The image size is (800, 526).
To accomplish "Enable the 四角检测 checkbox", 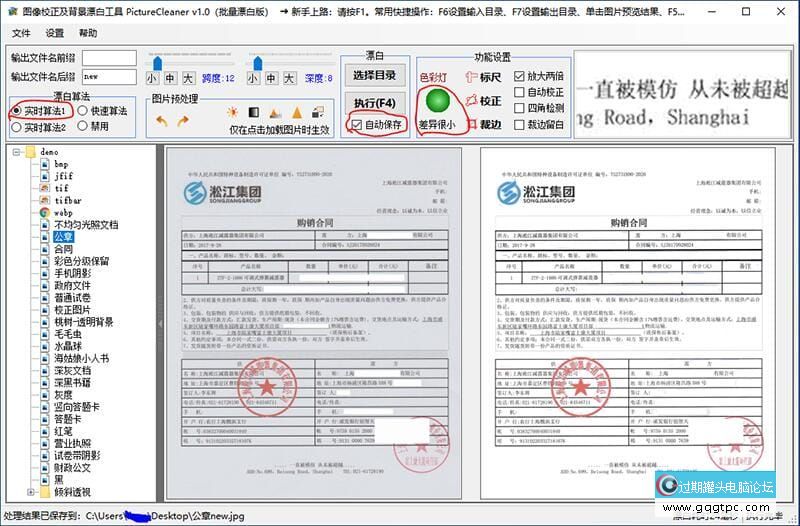I will coord(519,108).
